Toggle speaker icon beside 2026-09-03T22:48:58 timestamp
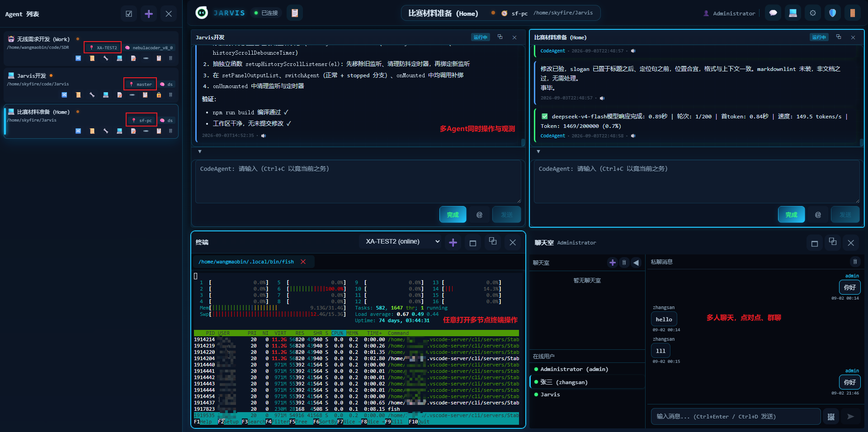The height and width of the screenshot is (432, 868). click(633, 136)
